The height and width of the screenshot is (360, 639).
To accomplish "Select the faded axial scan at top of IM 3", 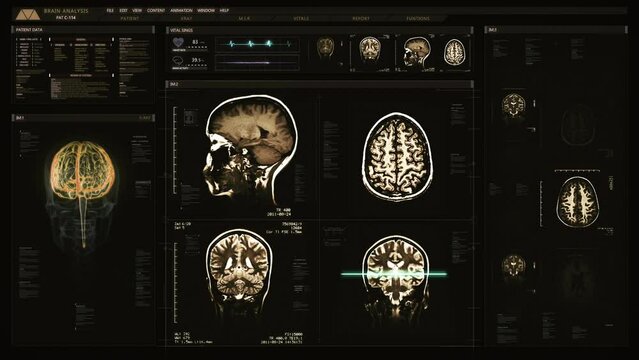I will pos(578,125).
